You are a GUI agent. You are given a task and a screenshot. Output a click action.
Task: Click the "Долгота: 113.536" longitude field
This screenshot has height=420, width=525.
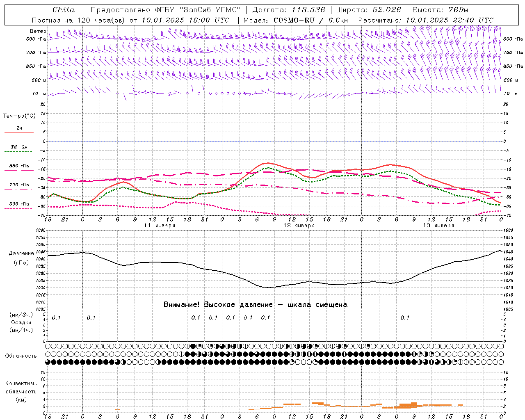(289, 10)
